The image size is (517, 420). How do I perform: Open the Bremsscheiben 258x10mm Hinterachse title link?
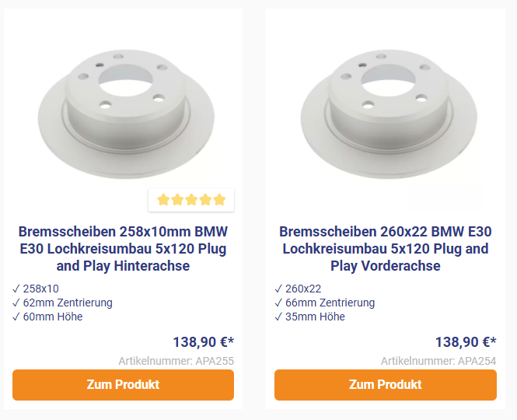pyautogui.click(x=123, y=249)
